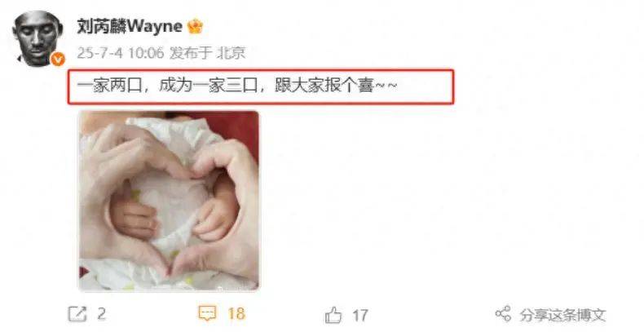Click the 分享这条博文 share link
The width and height of the screenshot is (644, 332).
(x=562, y=315)
